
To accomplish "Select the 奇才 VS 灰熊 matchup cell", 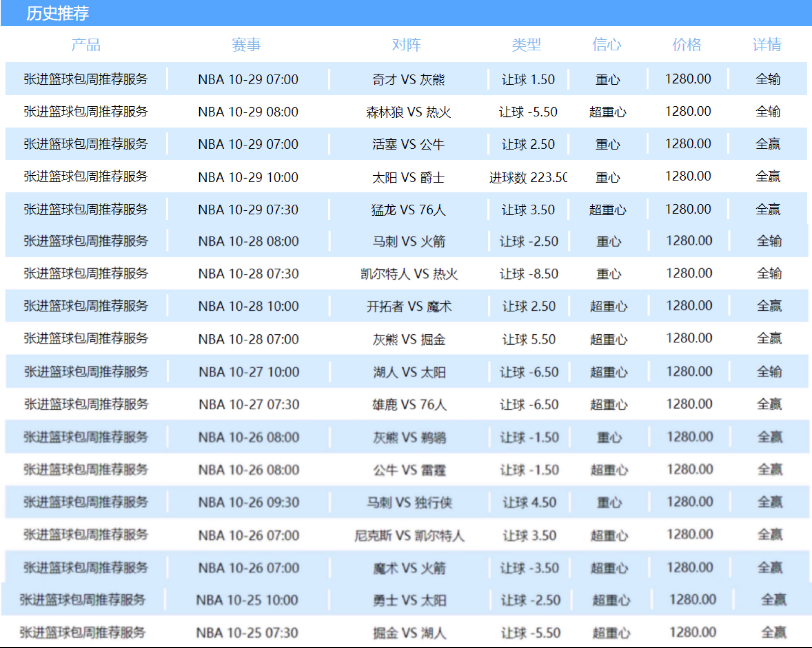I will (x=409, y=79).
